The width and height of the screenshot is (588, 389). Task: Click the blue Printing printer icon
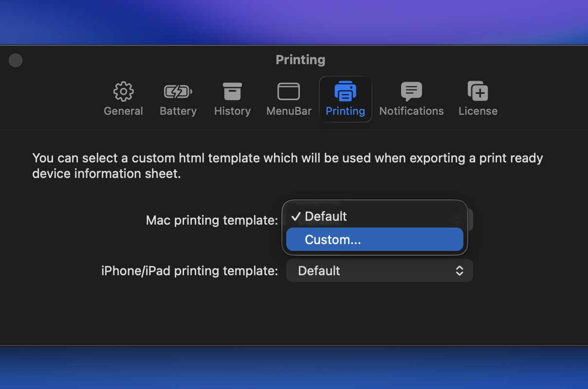point(345,91)
